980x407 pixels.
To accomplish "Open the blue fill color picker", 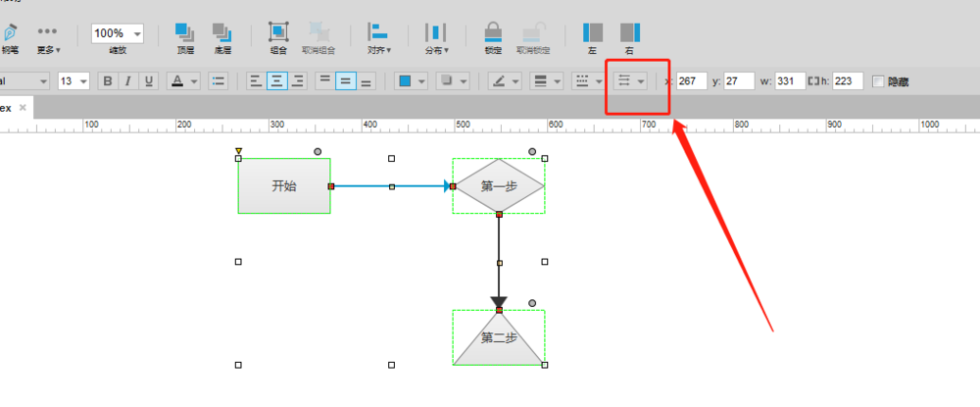I will [x=412, y=81].
